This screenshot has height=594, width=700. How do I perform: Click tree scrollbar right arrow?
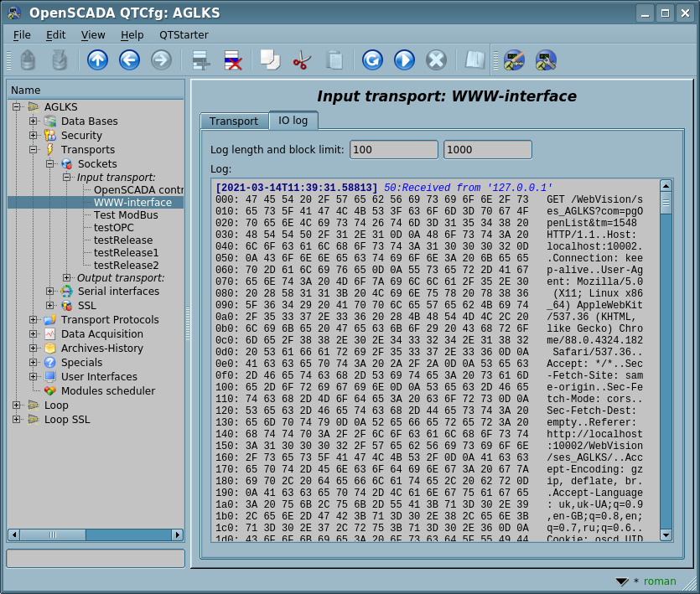tap(178, 535)
